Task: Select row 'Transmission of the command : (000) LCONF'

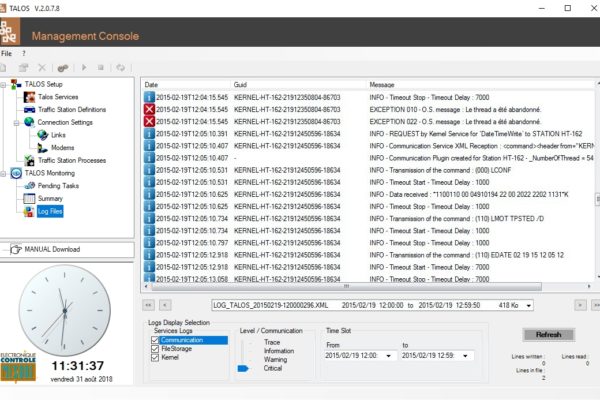Action: [369, 170]
